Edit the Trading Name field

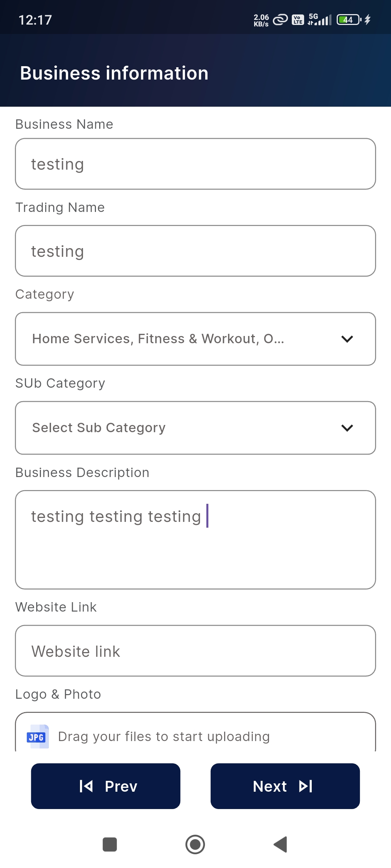195,251
